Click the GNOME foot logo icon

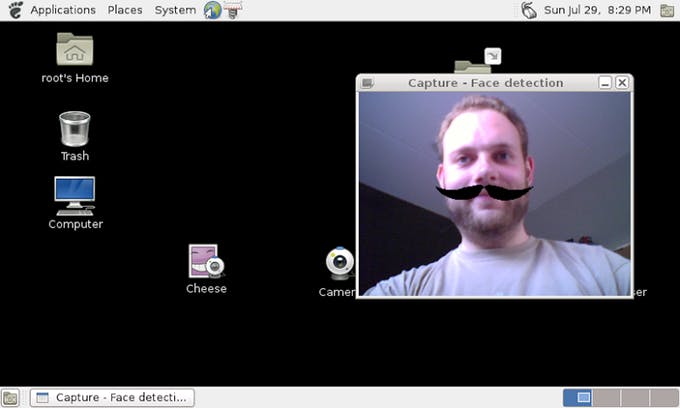[13, 10]
